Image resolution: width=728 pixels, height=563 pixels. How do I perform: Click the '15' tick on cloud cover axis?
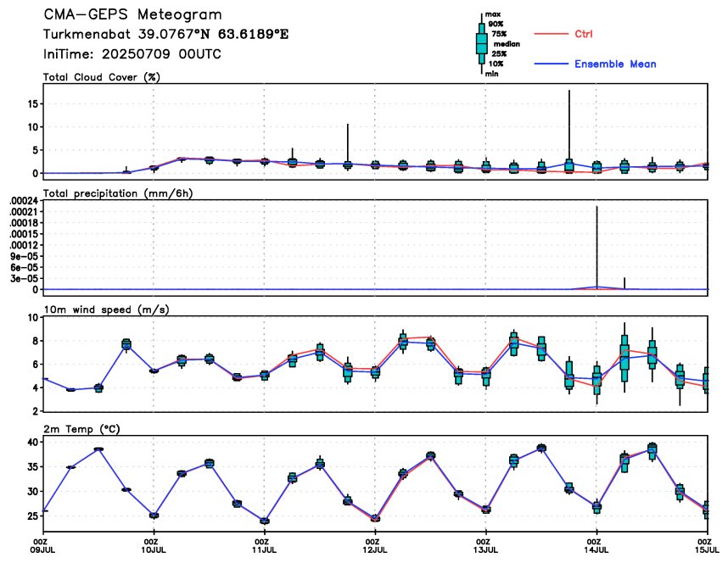click(33, 103)
